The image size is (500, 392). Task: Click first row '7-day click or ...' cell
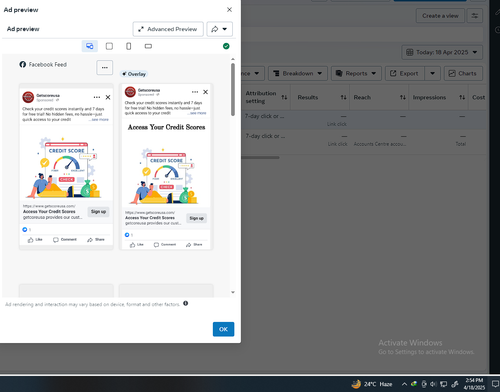pos(265,116)
